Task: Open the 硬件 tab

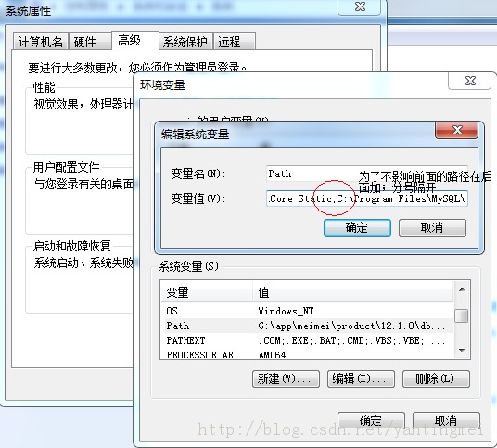Action: (x=90, y=42)
